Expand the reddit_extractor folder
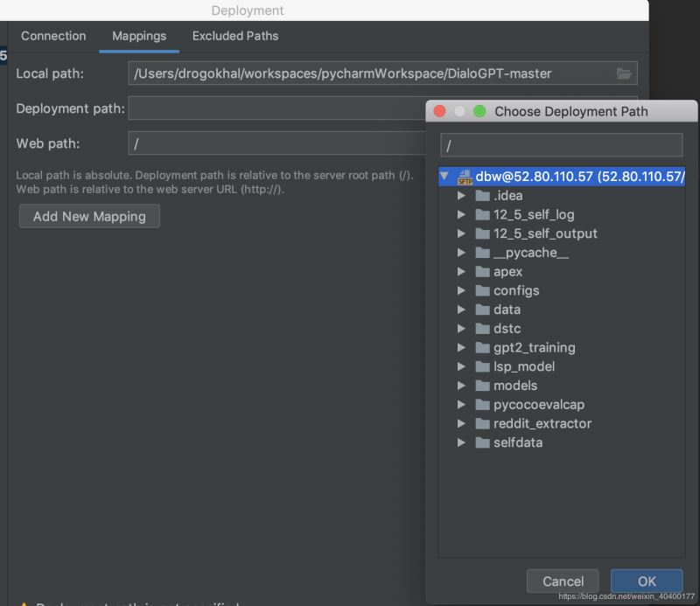This screenshot has width=700, height=606. click(463, 423)
